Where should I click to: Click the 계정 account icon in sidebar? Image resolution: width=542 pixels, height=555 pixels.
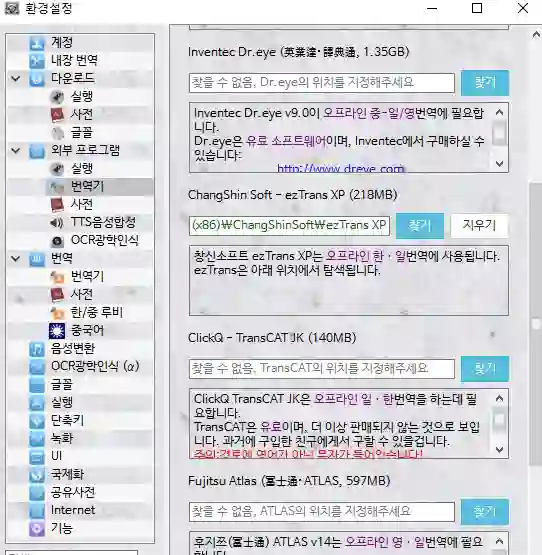coord(37,42)
